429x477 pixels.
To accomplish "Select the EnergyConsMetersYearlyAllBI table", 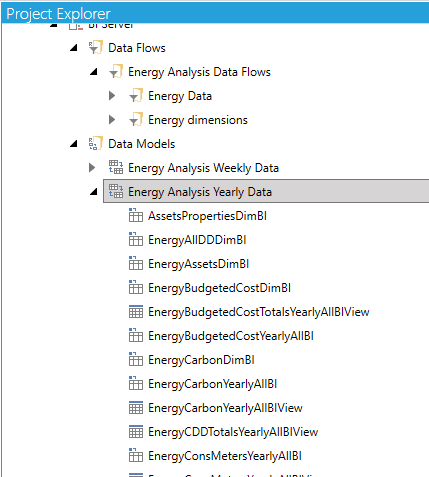I will click(225, 456).
